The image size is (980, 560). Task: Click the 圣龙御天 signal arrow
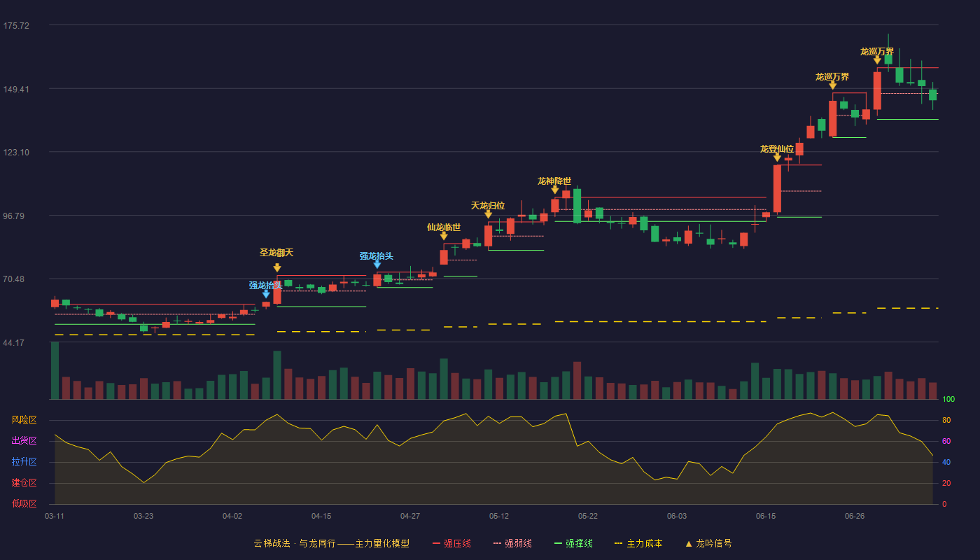[x=277, y=267]
